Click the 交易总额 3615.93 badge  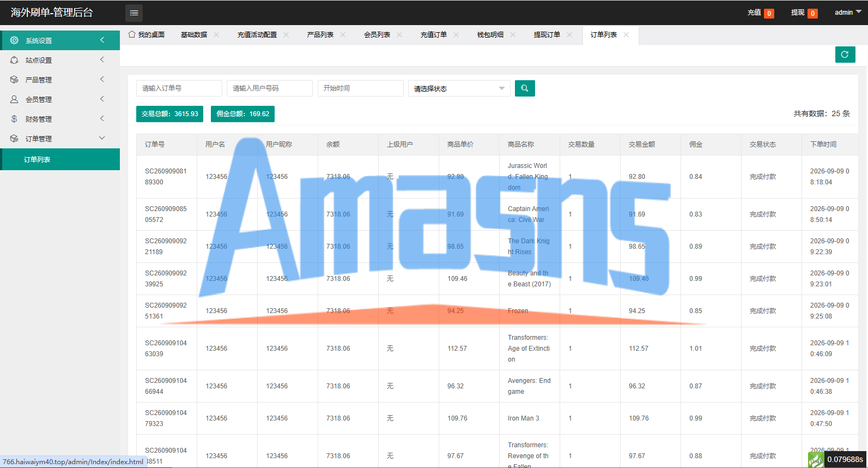[x=170, y=114]
